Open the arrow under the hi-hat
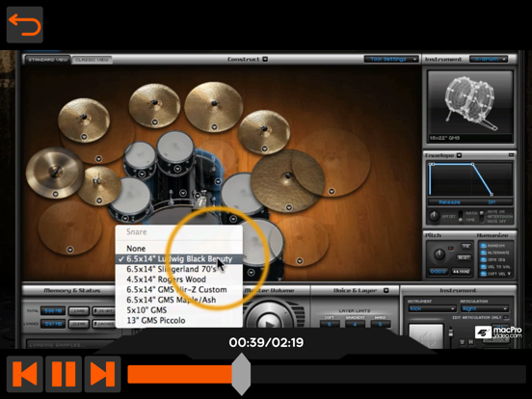The height and width of the screenshot is (399, 532). click(x=99, y=200)
